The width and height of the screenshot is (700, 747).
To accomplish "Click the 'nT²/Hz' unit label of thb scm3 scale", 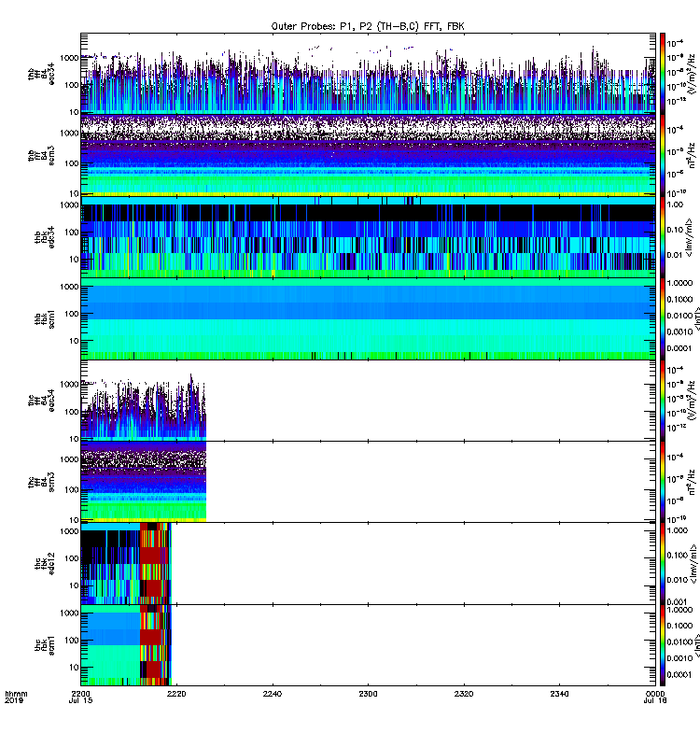I will point(693,155).
